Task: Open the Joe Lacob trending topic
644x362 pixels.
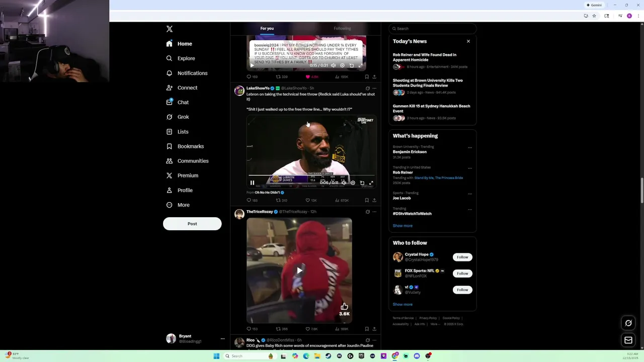Action: pos(401,198)
